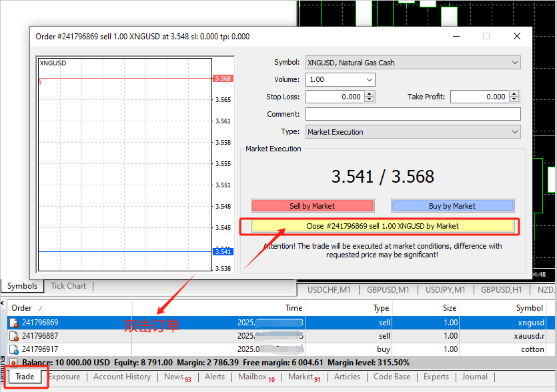Open the Symbol dropdown showing XNGUSD
The height and width of the screenshot is (392, 557).
click(514, 63)
